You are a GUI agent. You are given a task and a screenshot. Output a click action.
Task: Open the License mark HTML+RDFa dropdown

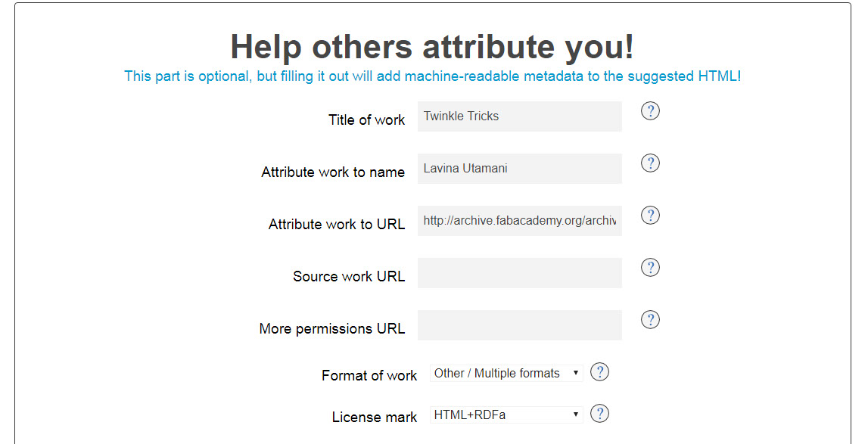coord(506,415)
